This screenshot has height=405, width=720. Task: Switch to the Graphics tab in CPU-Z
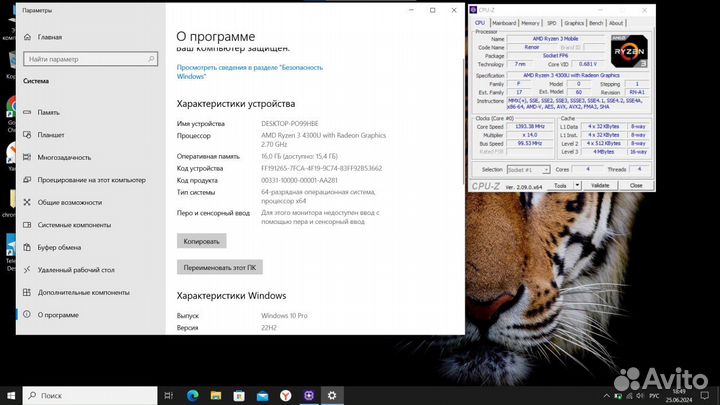(574, 23)
